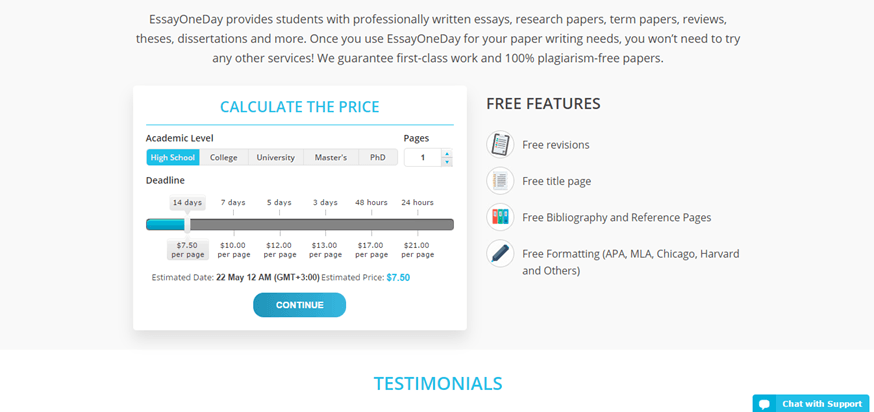
Task: Click the Free Bibliography binders icon
Action: [500, 217]
